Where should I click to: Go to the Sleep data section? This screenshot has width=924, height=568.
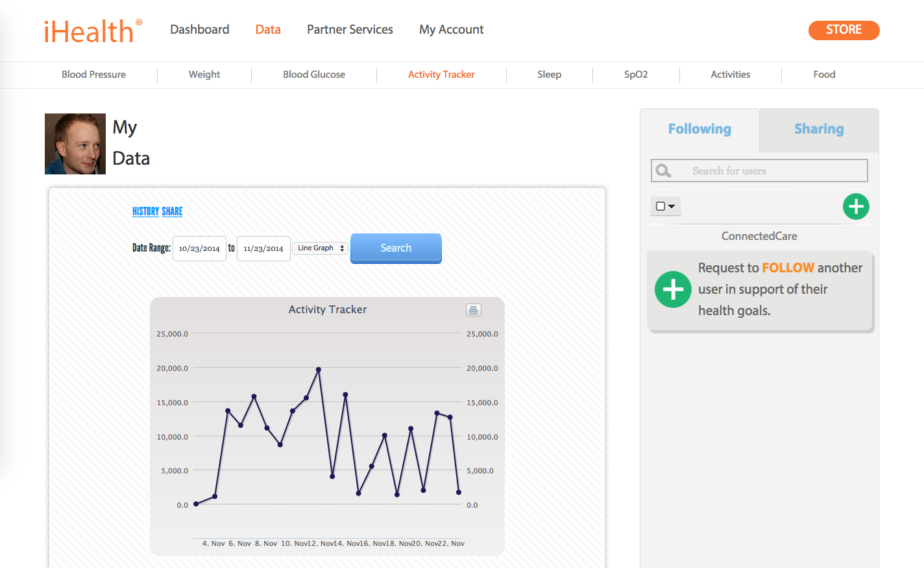tap(549, 75)
